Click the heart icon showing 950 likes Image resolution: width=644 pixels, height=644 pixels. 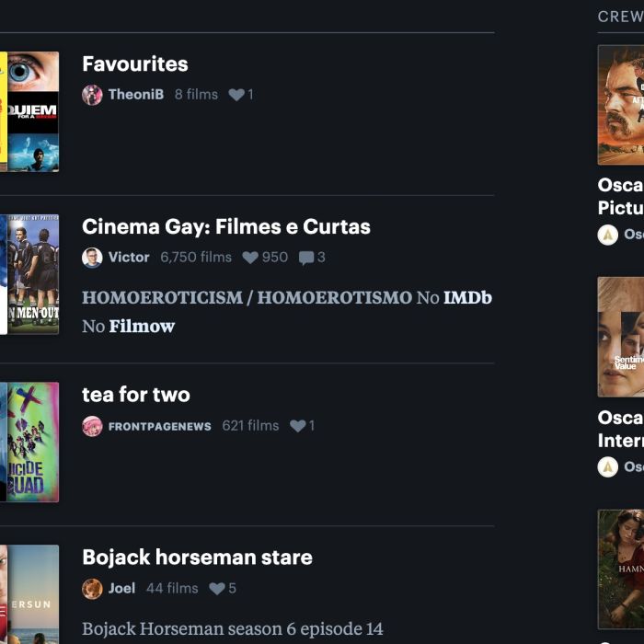pos(250,258)
